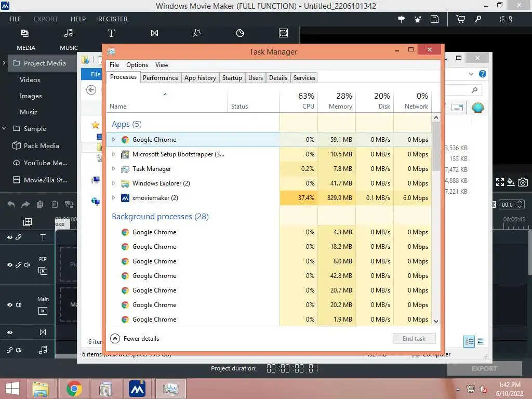Open the Transitions icon in top toolbar
Screen dimensions: 532x399
pos(154,33)
